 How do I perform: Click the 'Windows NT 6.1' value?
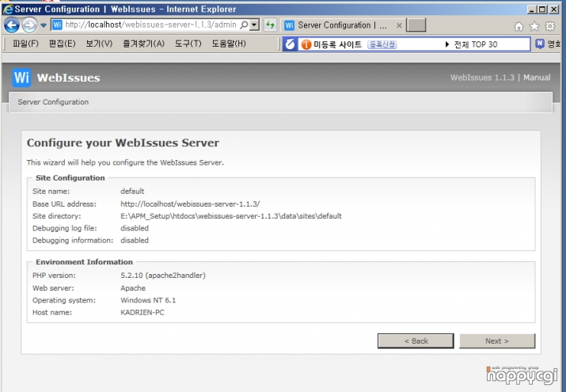point(148,300)
